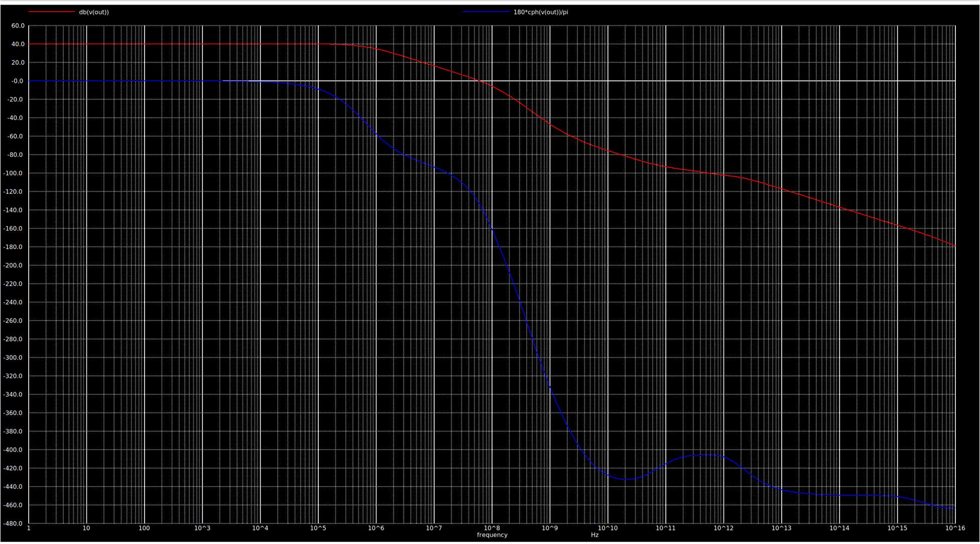The image size is (980, 544).
Task: Click the 40.0 y-axis tick label
Action: point(18,44)
